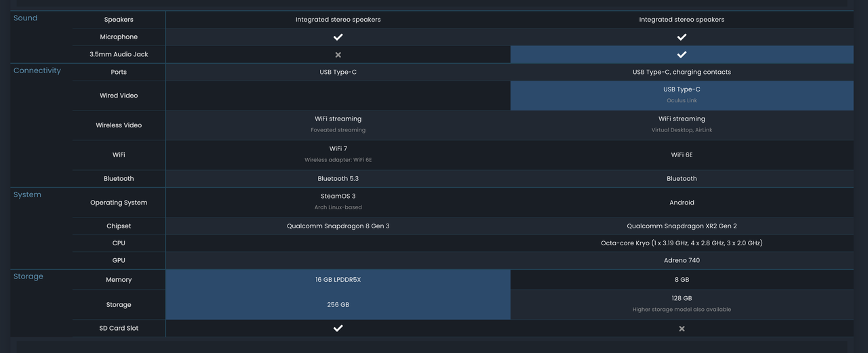
Task: Click the SD Card Slot checkmark
Action: [338, 328]
